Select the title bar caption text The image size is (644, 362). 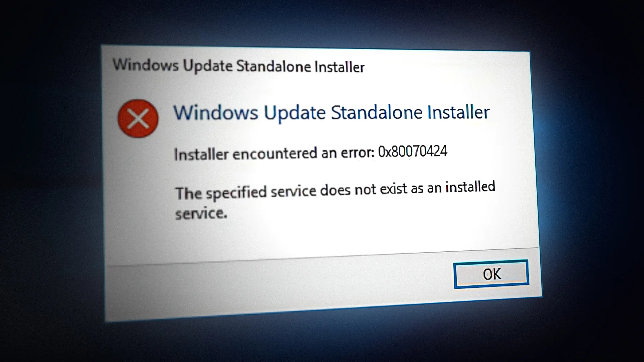[238, 66]
